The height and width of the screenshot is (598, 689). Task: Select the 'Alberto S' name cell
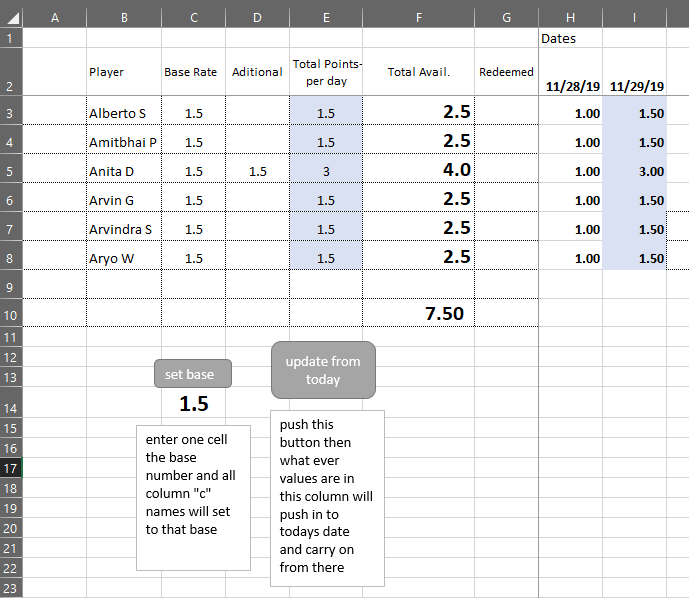[124, 110]
